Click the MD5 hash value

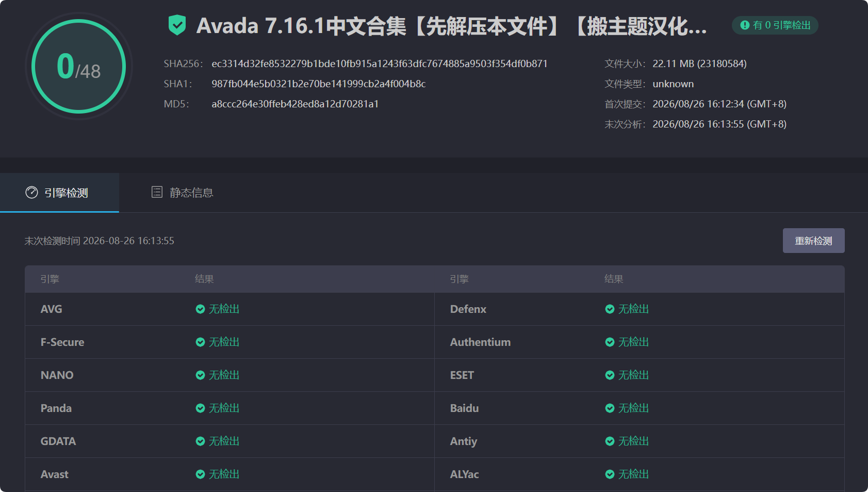[295, 104]
